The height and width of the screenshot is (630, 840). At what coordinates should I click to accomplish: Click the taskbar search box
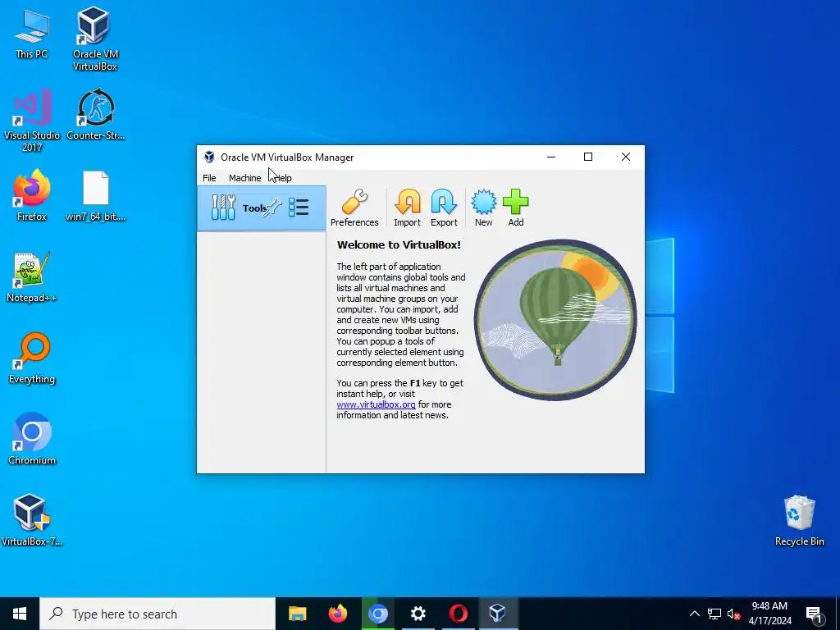[x=157, y=614]
